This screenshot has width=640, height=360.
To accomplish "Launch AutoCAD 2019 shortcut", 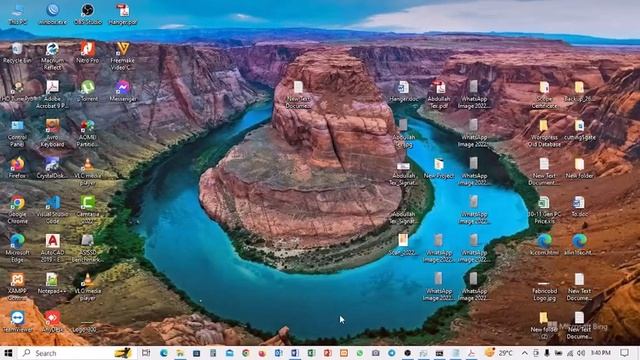I will pos(52,248).
